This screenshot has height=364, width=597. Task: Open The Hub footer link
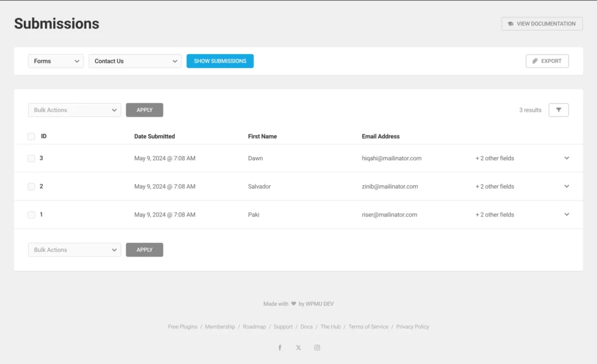coord(331,327)
